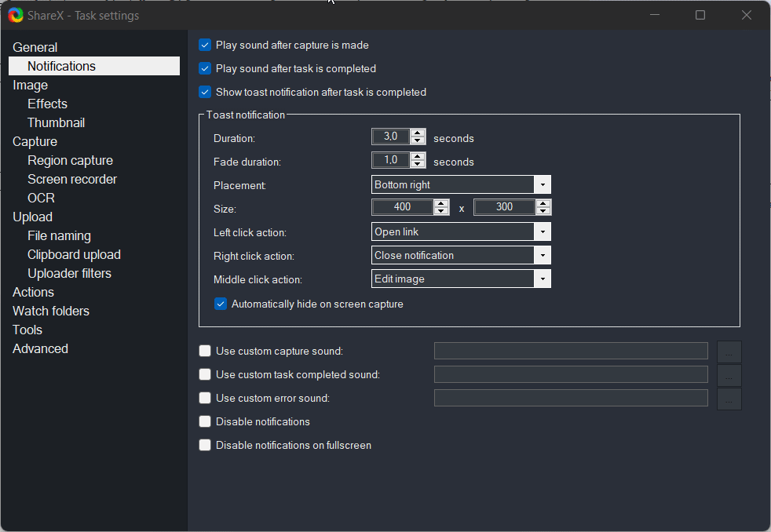Screen dimensions: 771x532
Task: Uncheck Play sound after capture is made
Action: point(204,45)
